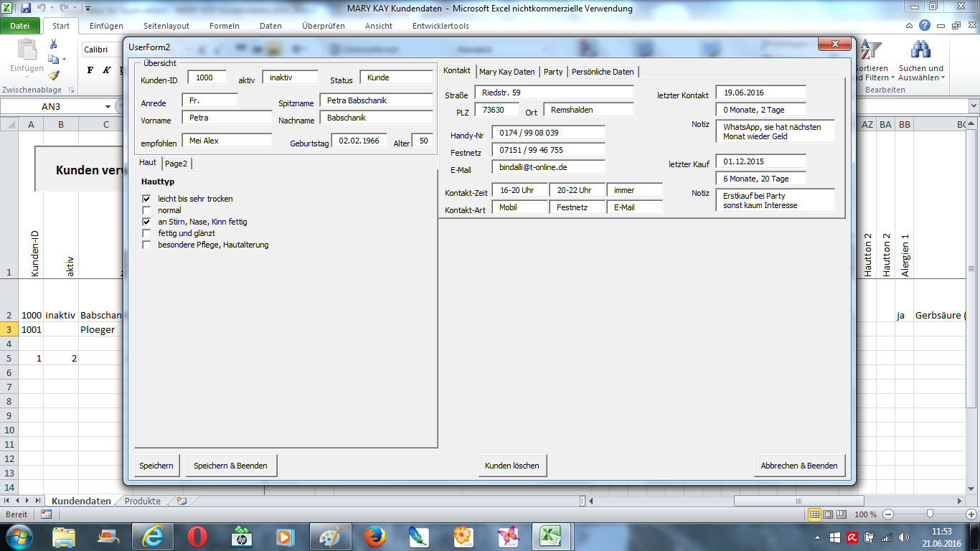
Task: Click the large Einfügen paste icon
Action: [x=27, y=50]
